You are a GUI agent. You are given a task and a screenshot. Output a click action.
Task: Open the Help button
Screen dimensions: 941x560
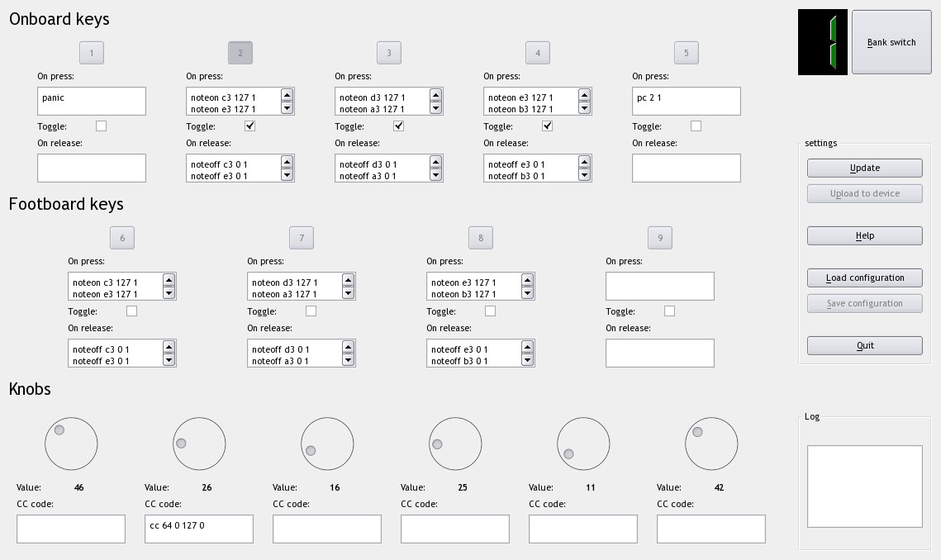(864, 235)
